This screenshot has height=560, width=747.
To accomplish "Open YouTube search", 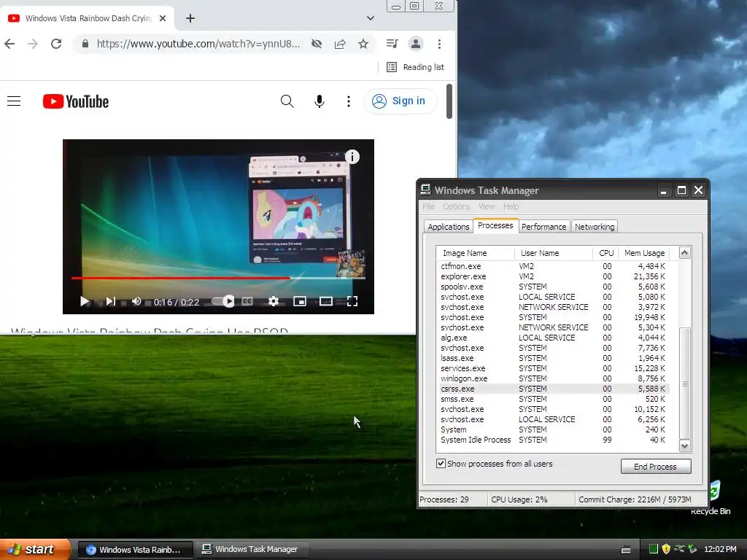I will (x=287, y=101).
